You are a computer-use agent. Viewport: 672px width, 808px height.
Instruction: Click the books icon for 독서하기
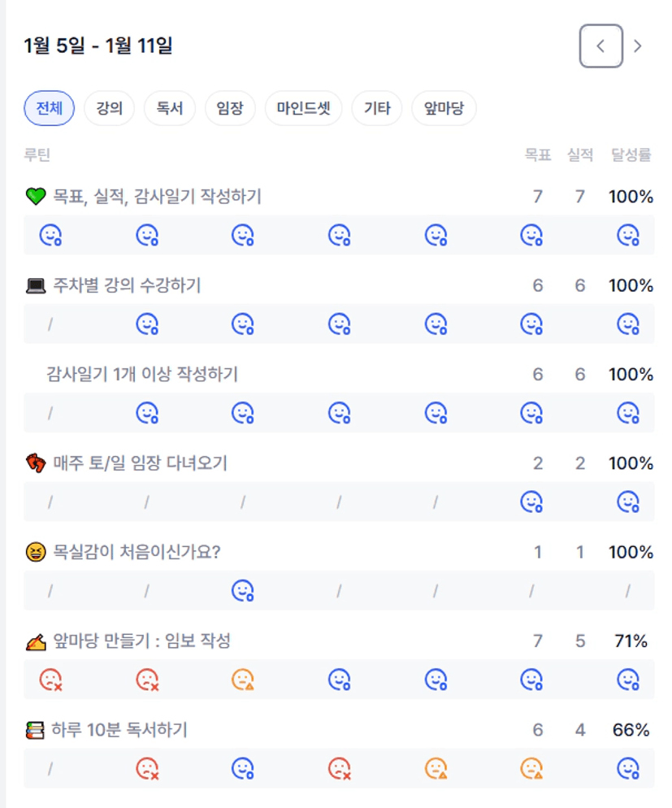tap(35, 731)
